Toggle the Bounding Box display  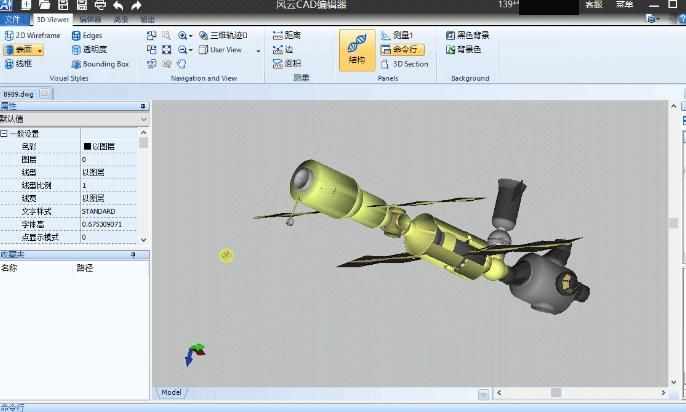(x=100, y=64)
